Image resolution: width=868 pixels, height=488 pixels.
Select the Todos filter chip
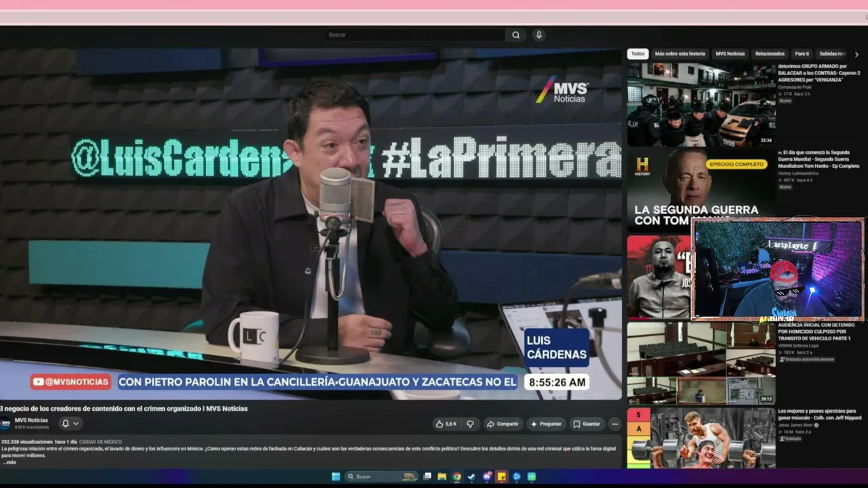click(637, 54)
